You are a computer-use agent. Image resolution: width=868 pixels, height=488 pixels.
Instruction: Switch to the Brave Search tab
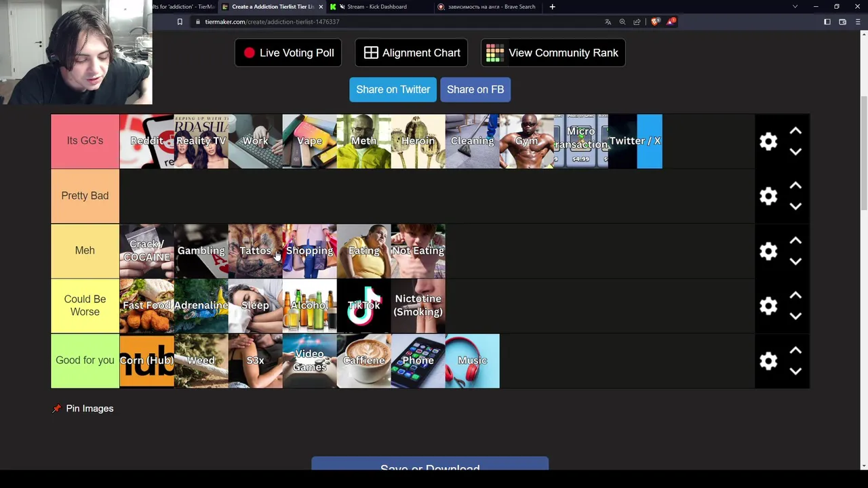[486, 7]
